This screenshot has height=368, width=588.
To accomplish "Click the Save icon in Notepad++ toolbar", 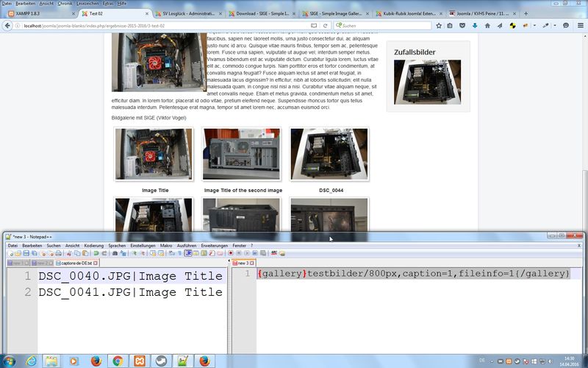I will [26, 253].
